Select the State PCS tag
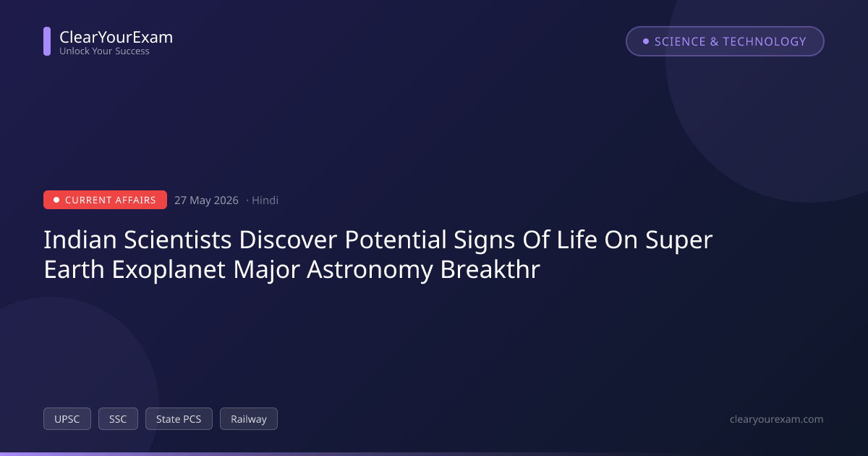868x456 pixels. (x=179, y=419)
